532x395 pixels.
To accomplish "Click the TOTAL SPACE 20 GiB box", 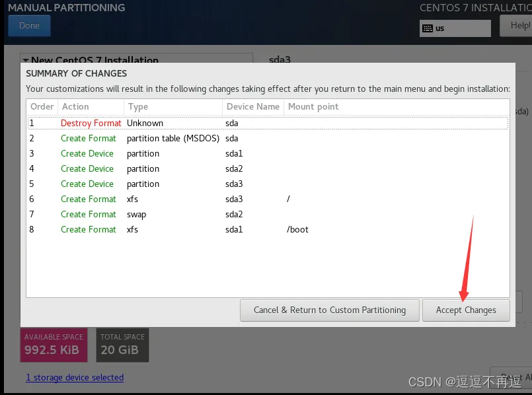I will 122,345.
